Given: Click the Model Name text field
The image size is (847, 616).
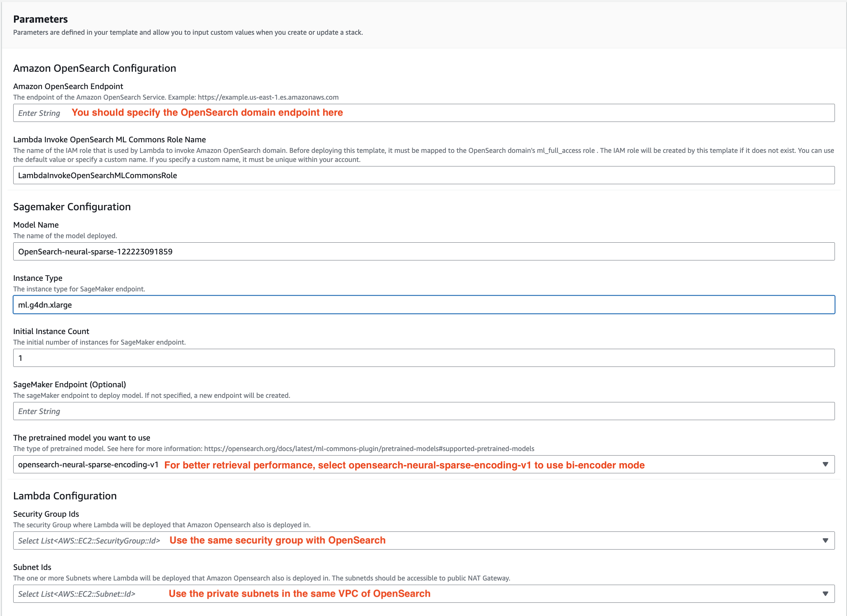Looking at the screenshot, I should pyautogui.click(x=423, y=251).
